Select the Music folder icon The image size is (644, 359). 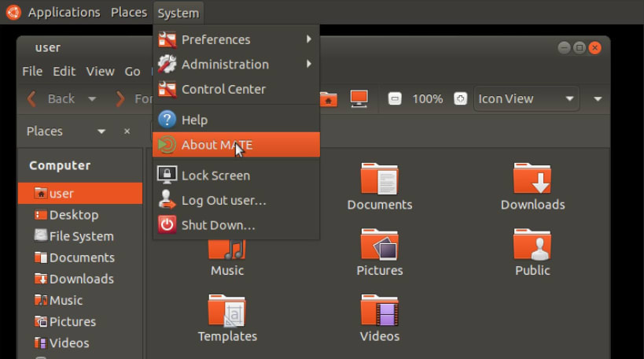coord(227,250)
